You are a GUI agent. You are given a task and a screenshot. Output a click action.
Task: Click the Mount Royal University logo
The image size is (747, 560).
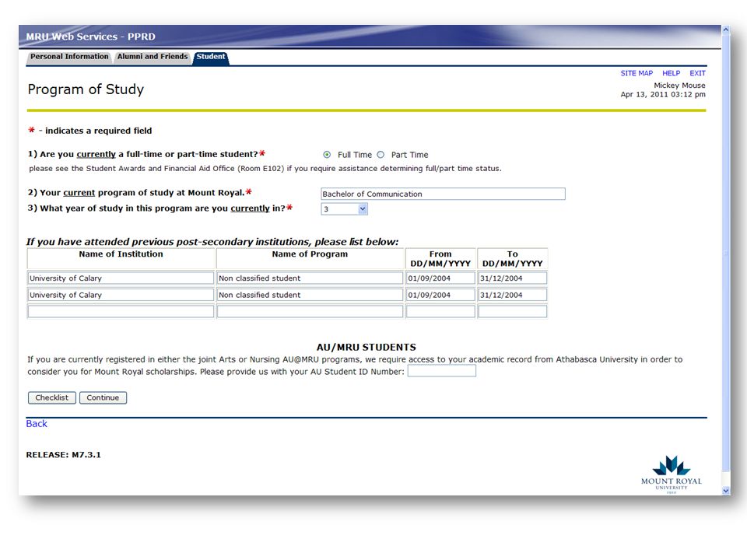(672, 474)
